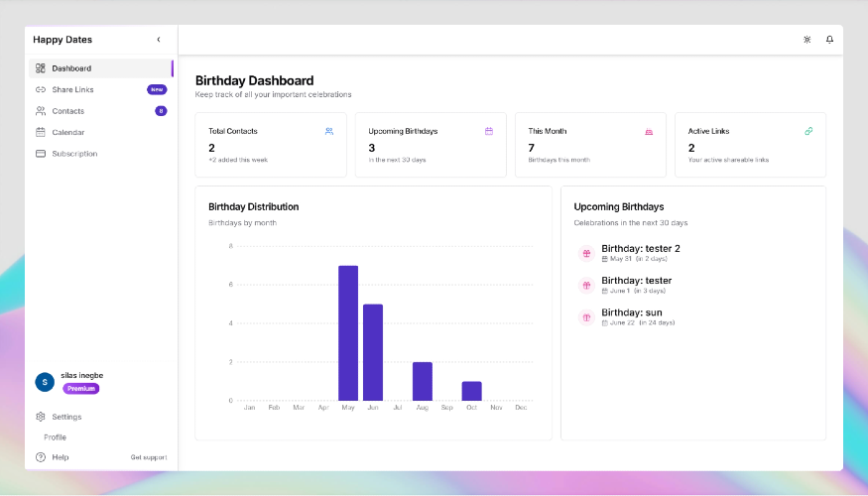Open Calendar in the sidebar
The image size is (868, 496).
tap(101, 132)
